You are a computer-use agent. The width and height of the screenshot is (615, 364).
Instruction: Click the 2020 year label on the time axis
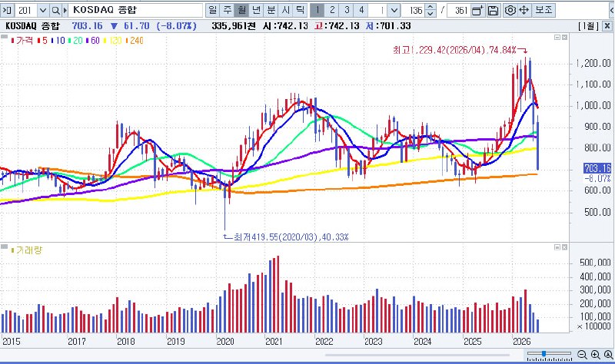(225, 341)
